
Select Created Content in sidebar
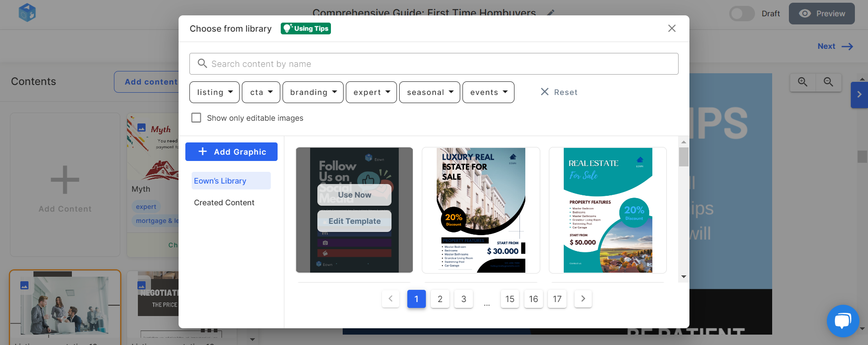point(224,203)
